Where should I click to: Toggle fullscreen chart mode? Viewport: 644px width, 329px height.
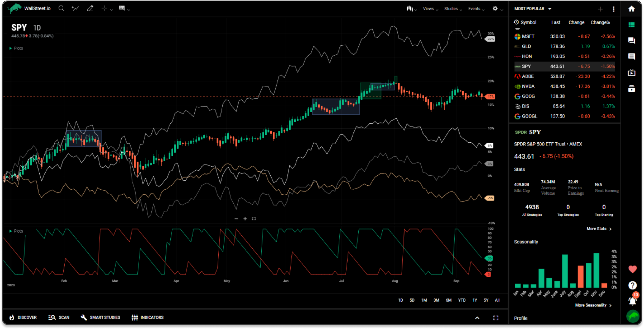pos(496,318)
